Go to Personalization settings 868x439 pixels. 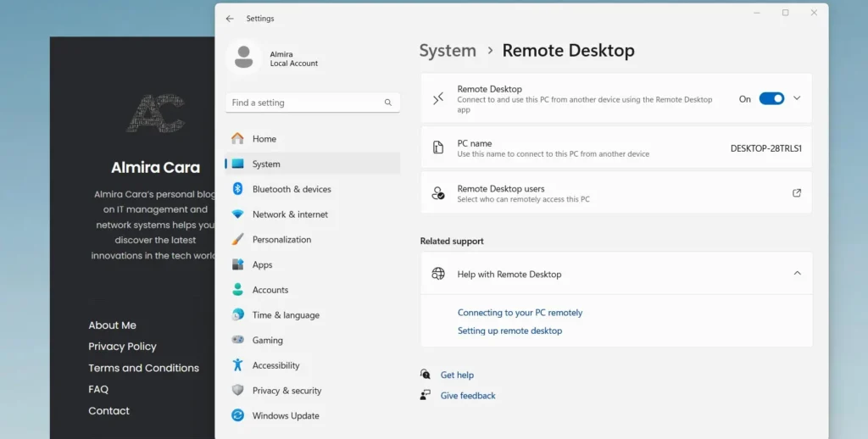click(312, 239)
